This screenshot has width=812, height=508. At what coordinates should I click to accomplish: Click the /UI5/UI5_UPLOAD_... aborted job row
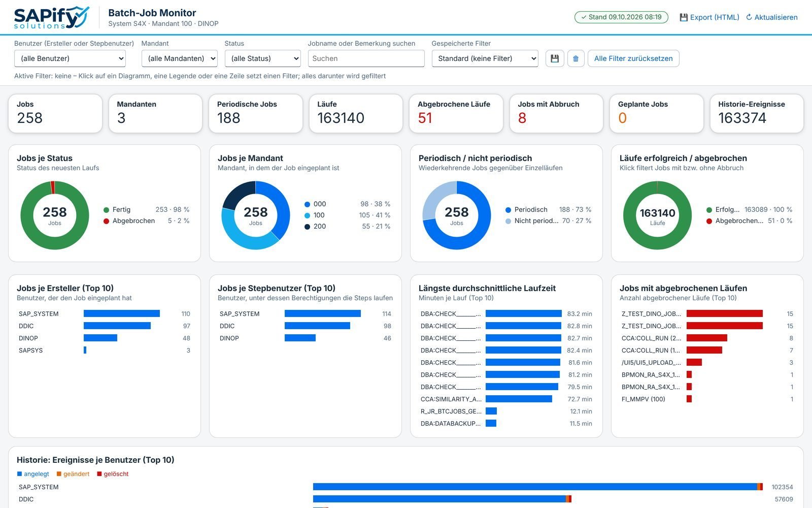coord(707,363)
